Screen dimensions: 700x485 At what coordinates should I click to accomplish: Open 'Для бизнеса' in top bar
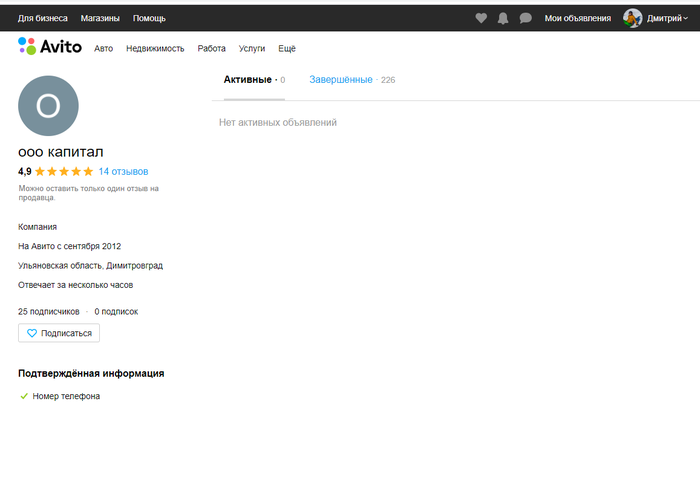point(43,18)
